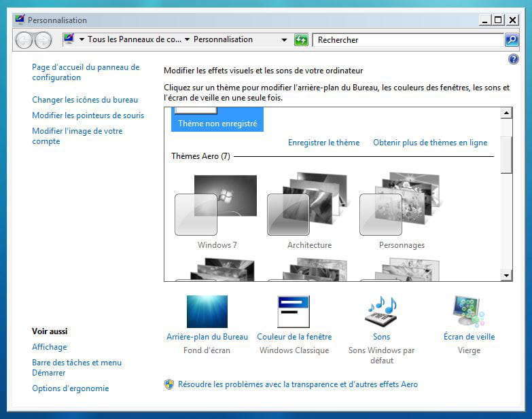Click the Control Panel icon in address bar
The height and width of the screenshot is (419, 532).
point(69,39)
